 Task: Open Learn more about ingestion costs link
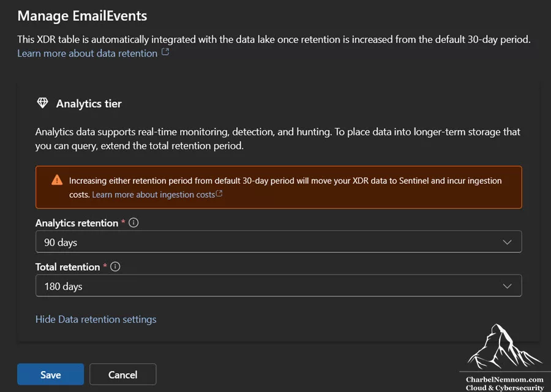pyautogui.click(x=153, y=194)
